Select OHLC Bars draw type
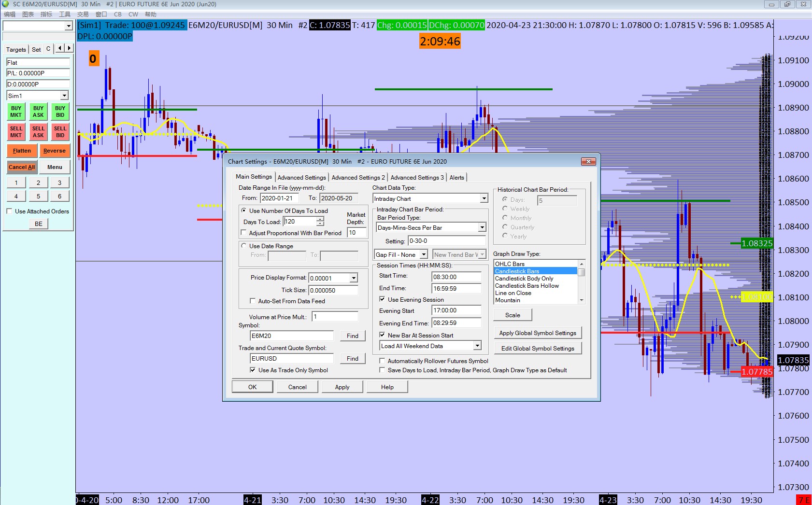812x505 pixels. point(535,264)
